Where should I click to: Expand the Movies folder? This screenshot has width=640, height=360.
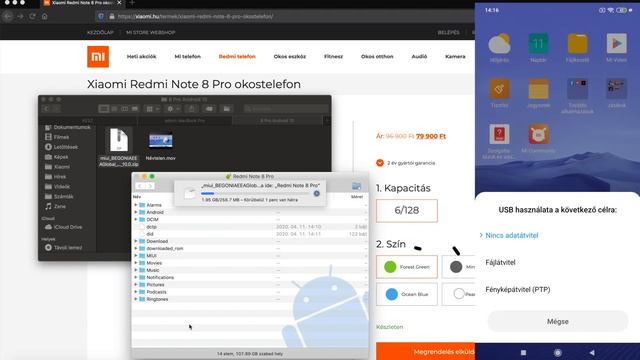[x=136, y=263]
